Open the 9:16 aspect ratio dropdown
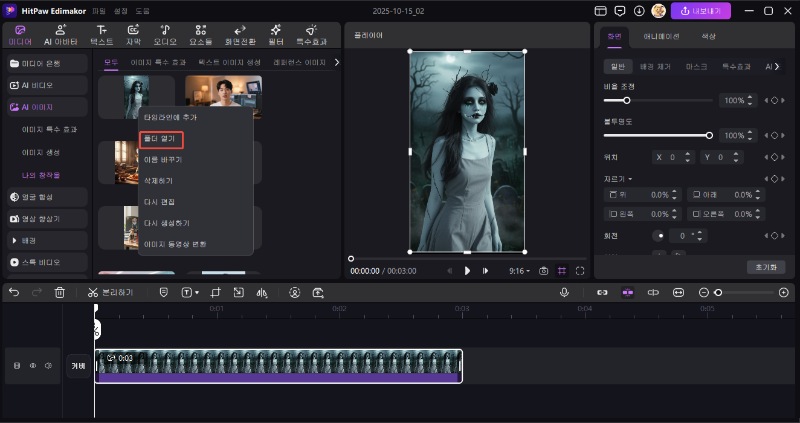 click(520, 271)
